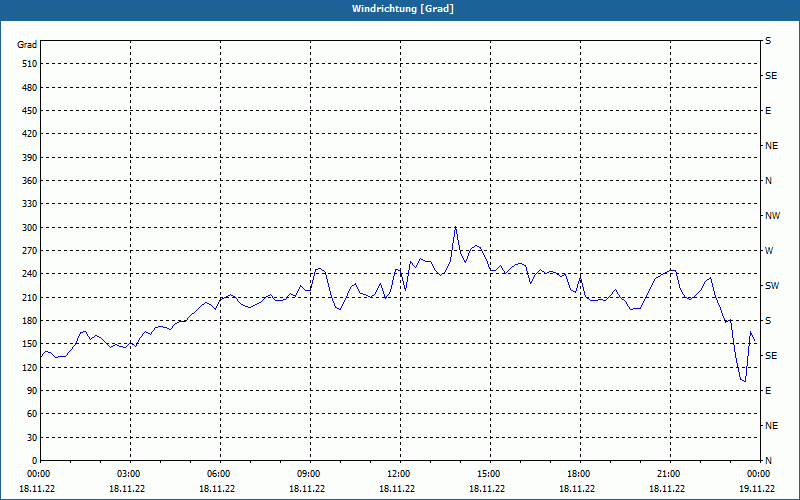The width and height of the screenshot is (800, 500).
Task: Click the 180 degree label
Action: [29, 321]
